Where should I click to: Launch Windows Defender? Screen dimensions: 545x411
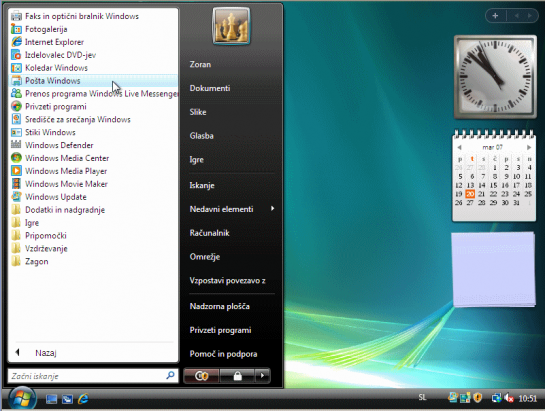[x=59, y=145]
